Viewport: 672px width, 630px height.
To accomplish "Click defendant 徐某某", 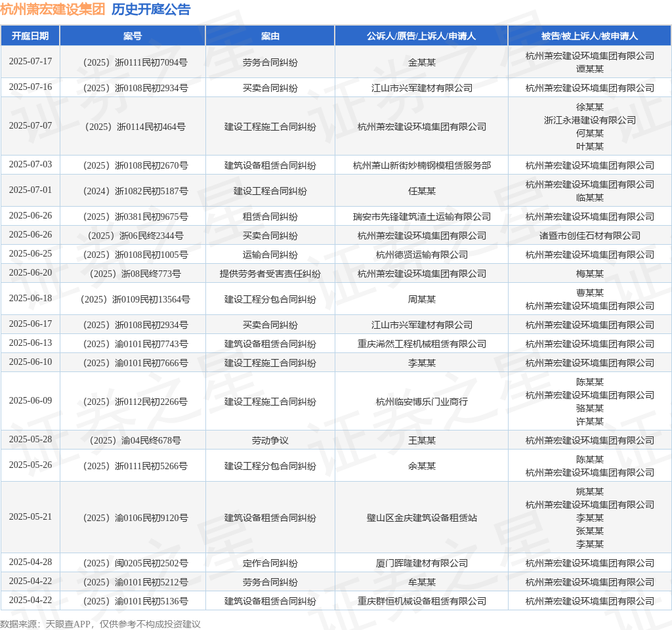I will (590, 107).
